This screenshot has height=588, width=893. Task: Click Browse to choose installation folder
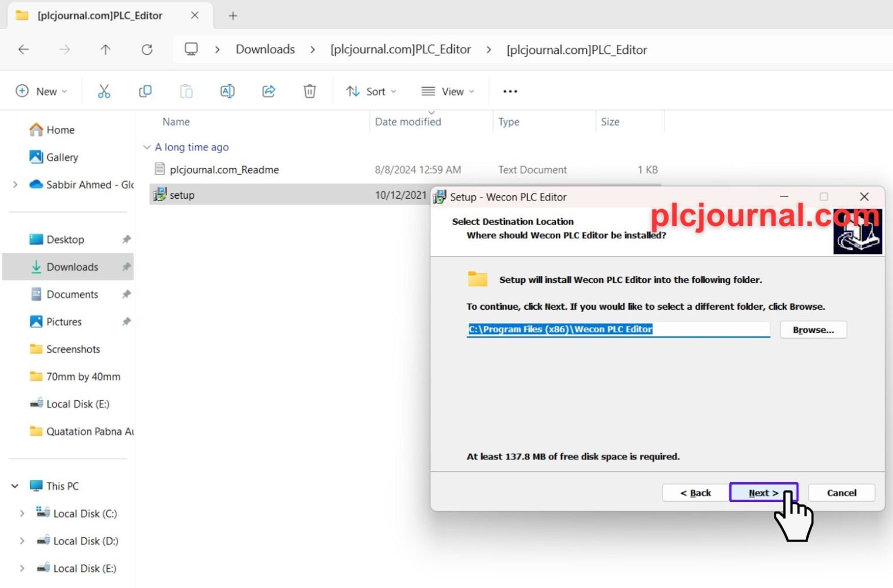813,329
